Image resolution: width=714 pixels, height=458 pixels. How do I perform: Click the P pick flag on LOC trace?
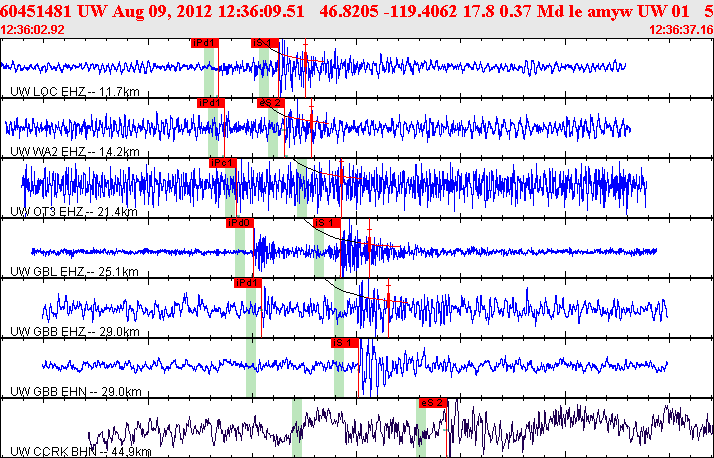205,43
